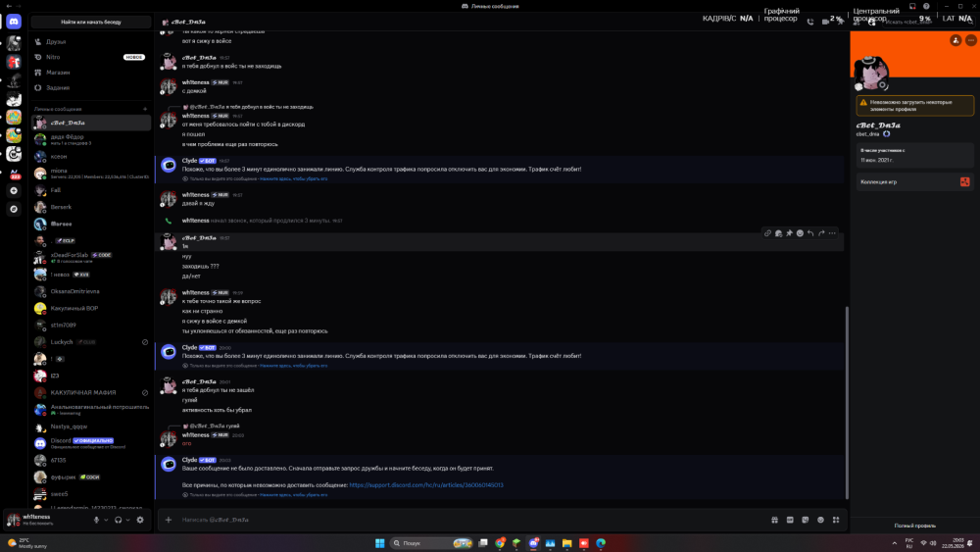Dismiss the first Clyde message via Нажмите здесь link

pos(293,178)
